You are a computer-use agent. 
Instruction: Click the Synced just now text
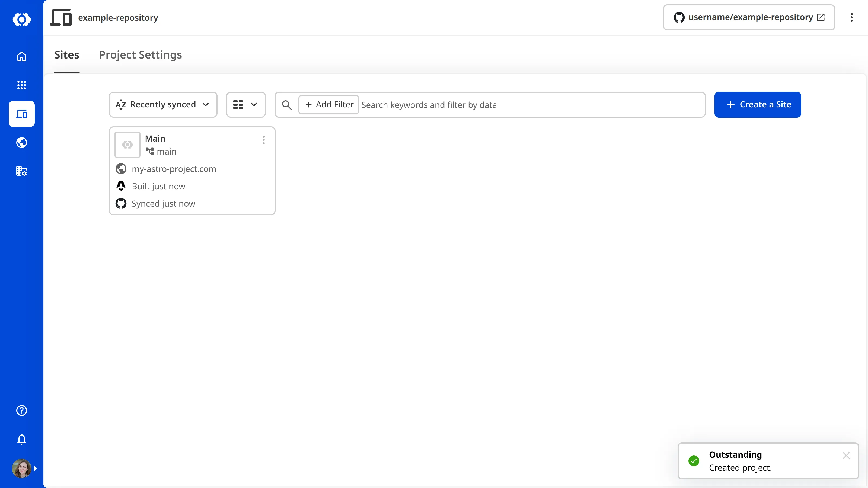(x=163, y=203)
